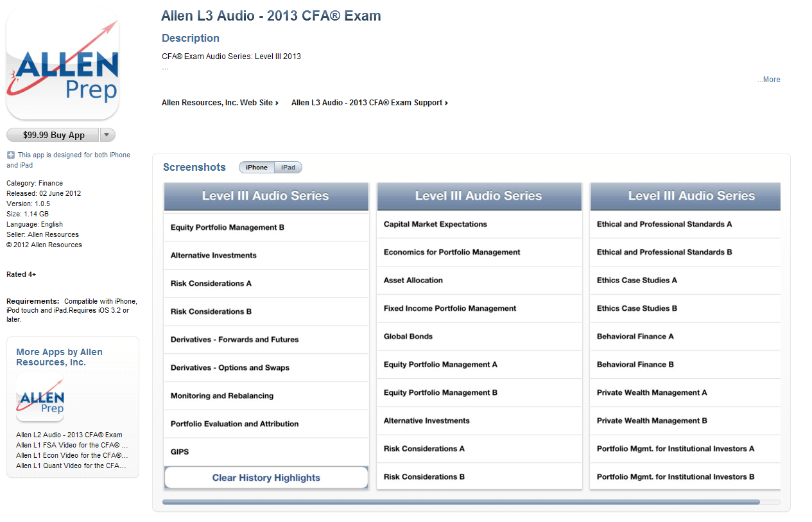Click Portfolio Mgmt. for Institutional Investors B row

[x=686, y=477]
